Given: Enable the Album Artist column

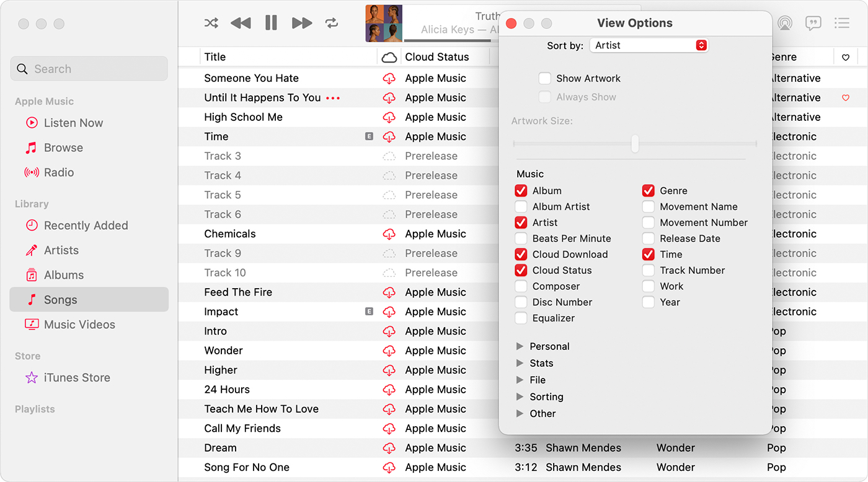Looking at the screenshot, I should pyautogui.click(x=521, y=207).
